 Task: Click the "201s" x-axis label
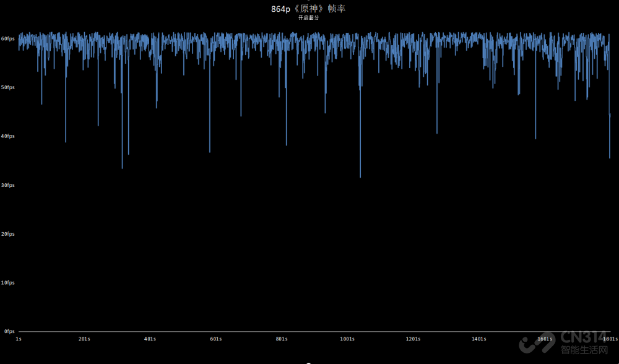[x=84, y=339]
